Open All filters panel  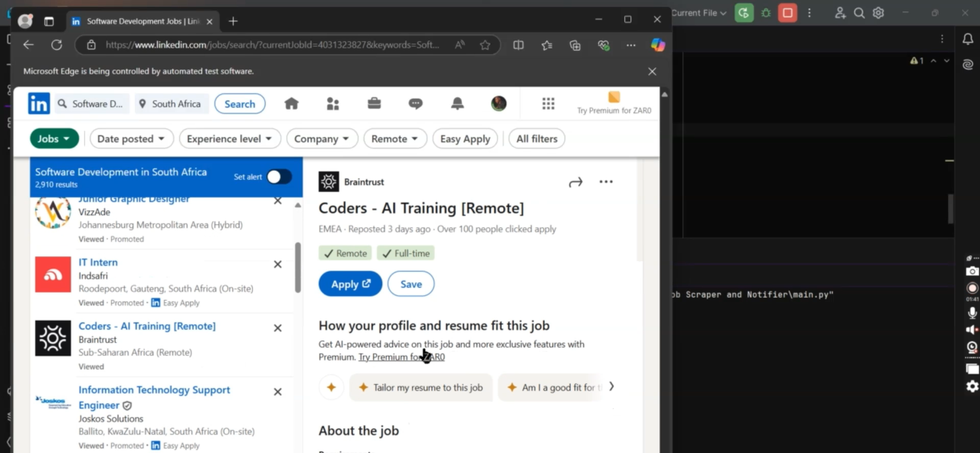coord(537,139)
